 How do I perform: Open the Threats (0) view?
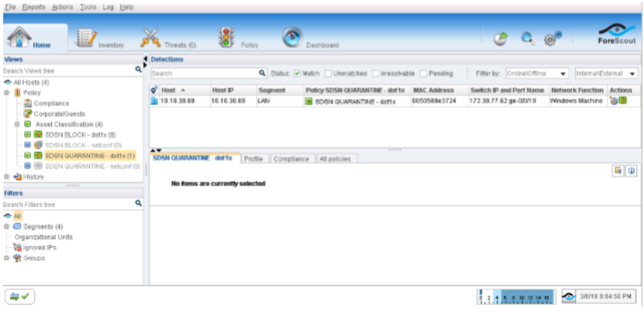[x=168, y=39]
